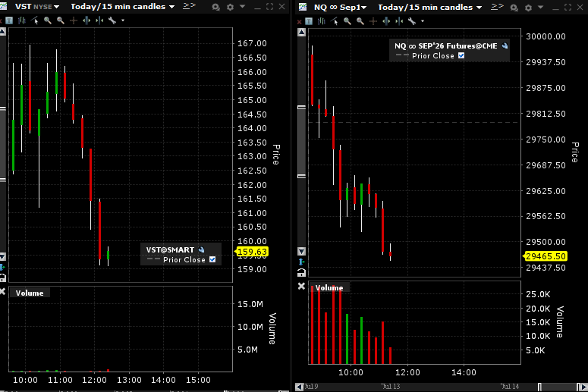Open chart type bars icon in VST toolbar
The image size is (588, 392).
coord(22,20)
